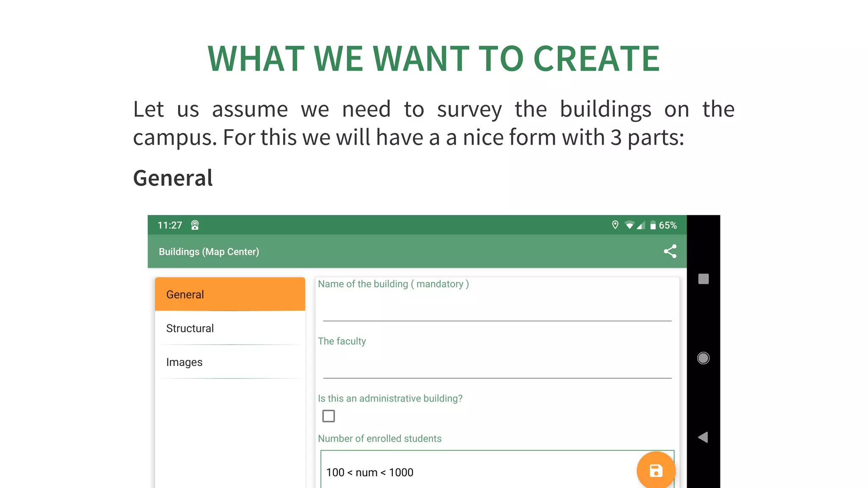Tap the Android home circle button

(703, 358)
